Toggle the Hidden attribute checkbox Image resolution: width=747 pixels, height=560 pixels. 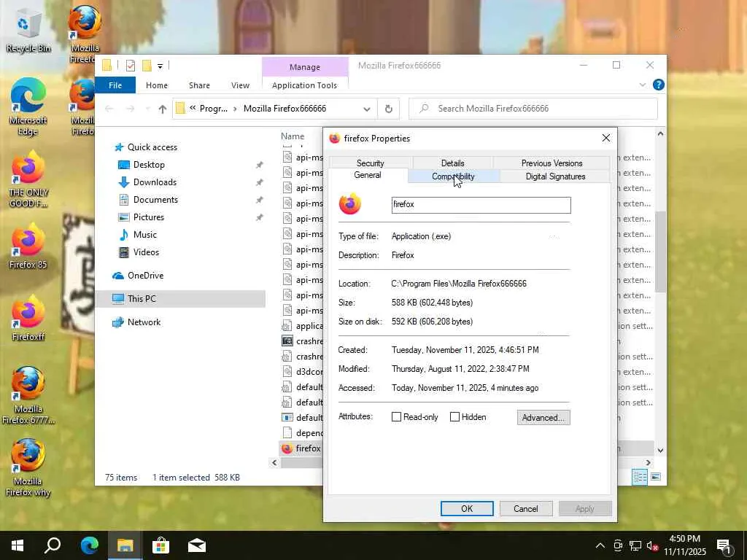pyautogui.click(x=455, y=416)
